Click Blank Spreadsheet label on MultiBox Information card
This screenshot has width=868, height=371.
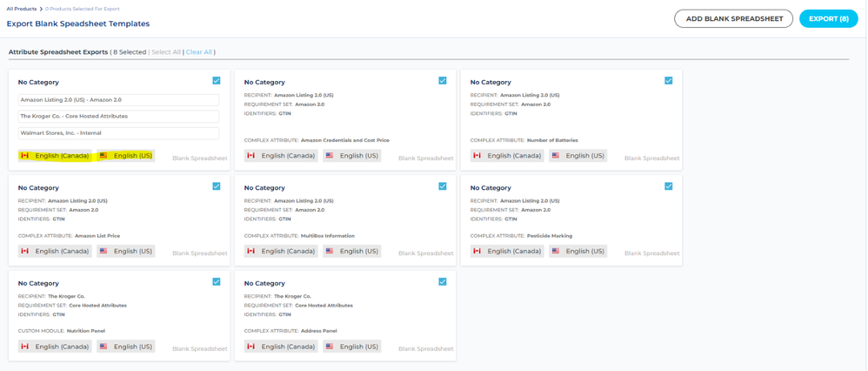pos(425,253)
